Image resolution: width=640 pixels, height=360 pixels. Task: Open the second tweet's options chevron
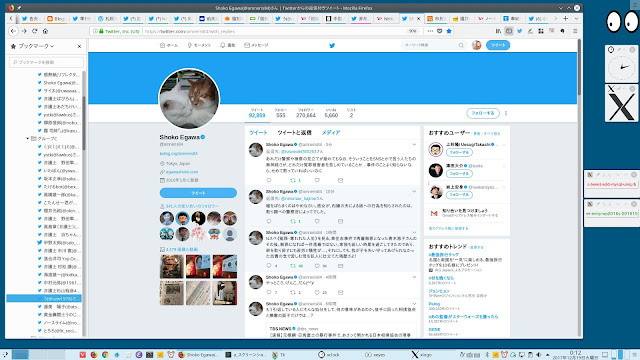tap(414, 191)
